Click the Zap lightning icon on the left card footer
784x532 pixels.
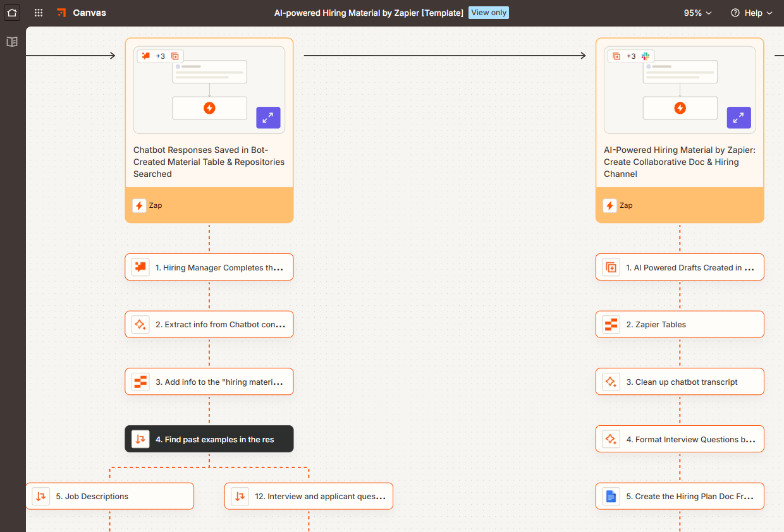tap(139, 205)
